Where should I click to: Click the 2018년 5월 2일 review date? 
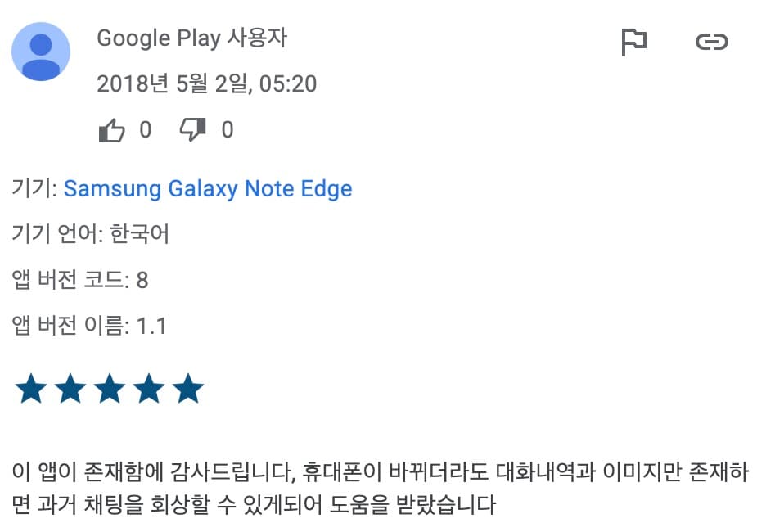206,83
